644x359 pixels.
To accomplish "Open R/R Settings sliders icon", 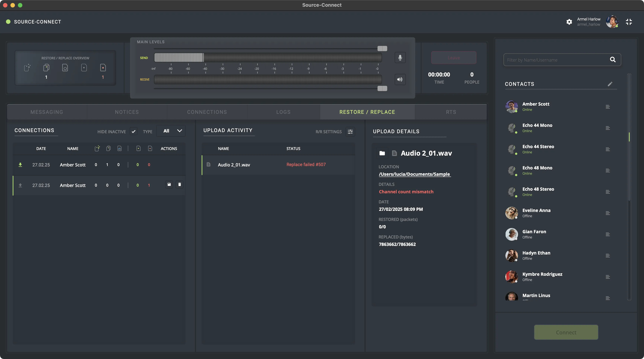I will 350,131.
